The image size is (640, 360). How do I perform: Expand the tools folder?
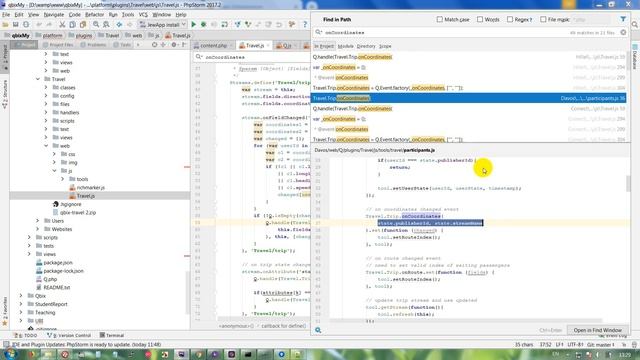tap(62, 179)
